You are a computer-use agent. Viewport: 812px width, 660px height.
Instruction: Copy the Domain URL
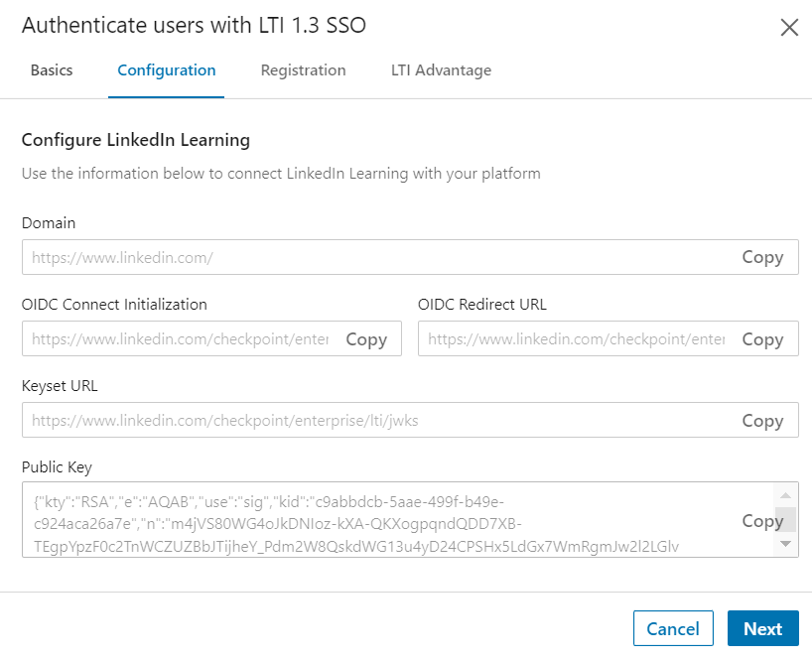tap(762, 257)
